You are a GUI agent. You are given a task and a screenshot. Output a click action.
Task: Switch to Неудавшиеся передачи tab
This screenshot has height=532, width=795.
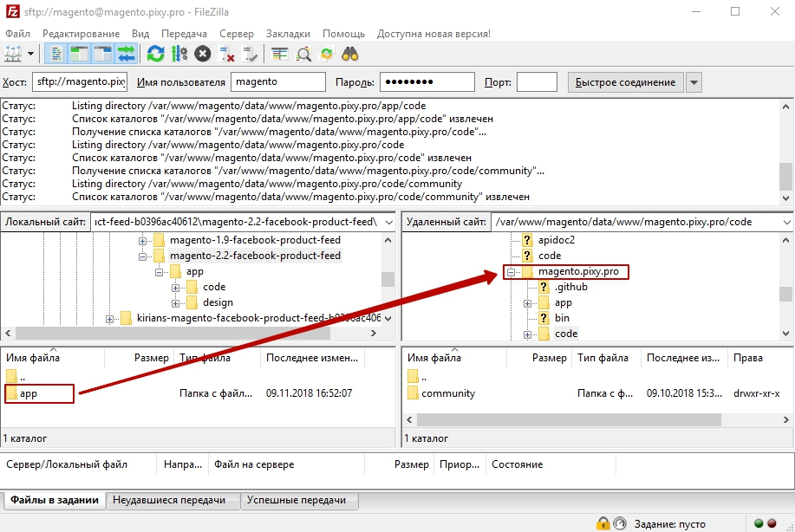point(169,500)
